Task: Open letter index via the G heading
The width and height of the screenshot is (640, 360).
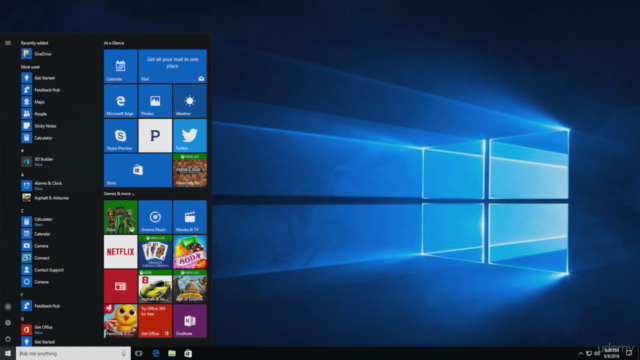Action: (22, 319)
